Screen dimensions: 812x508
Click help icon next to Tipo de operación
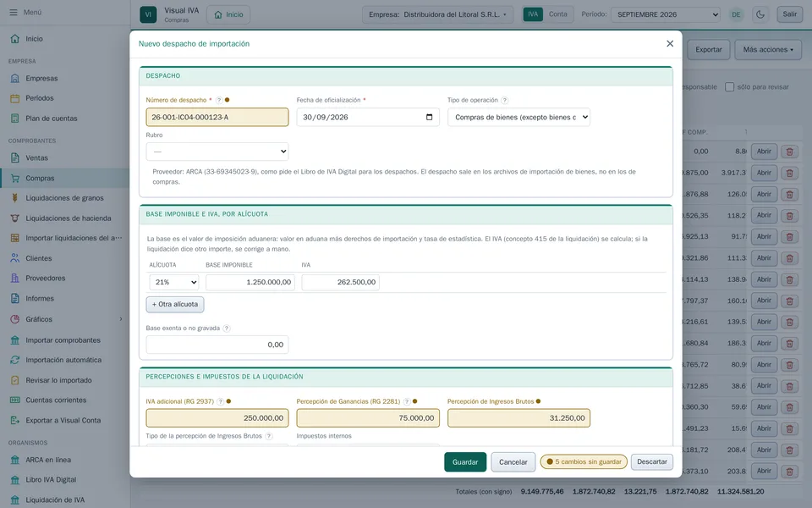(x=504, y=100)
